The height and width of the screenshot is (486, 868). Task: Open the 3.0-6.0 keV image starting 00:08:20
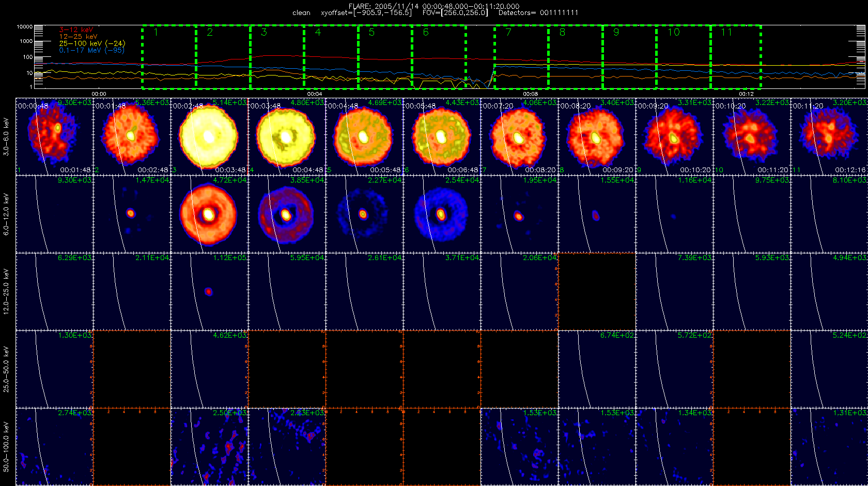click(x=597, y=136)
